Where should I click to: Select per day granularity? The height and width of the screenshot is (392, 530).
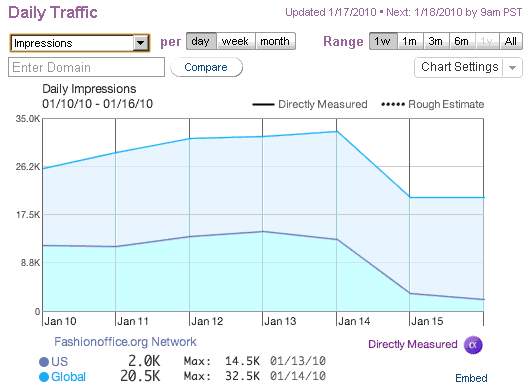tap(201, 41)
